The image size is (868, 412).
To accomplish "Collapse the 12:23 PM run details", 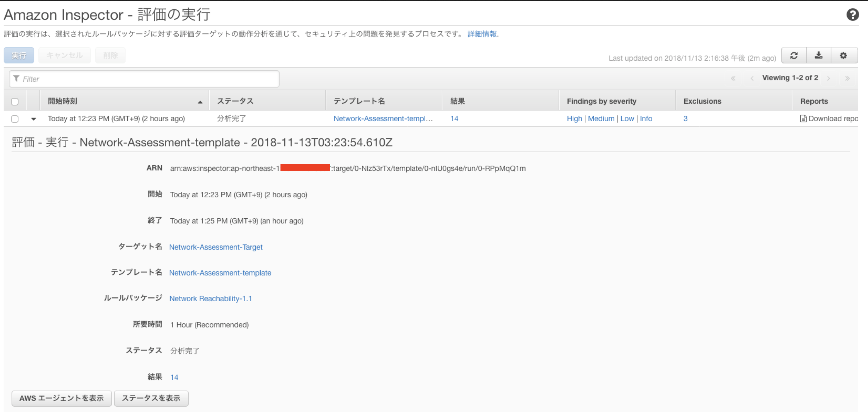I will (x=33, y=119).
